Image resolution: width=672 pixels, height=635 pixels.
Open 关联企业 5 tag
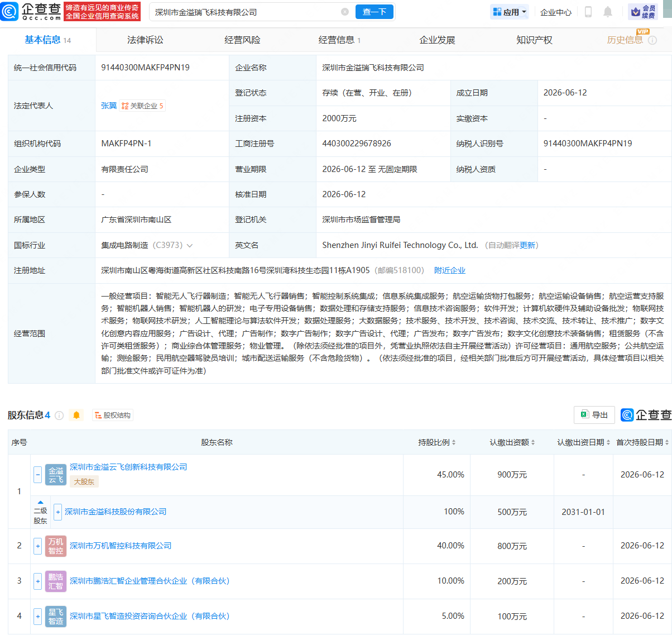click(x=142, y=106)
